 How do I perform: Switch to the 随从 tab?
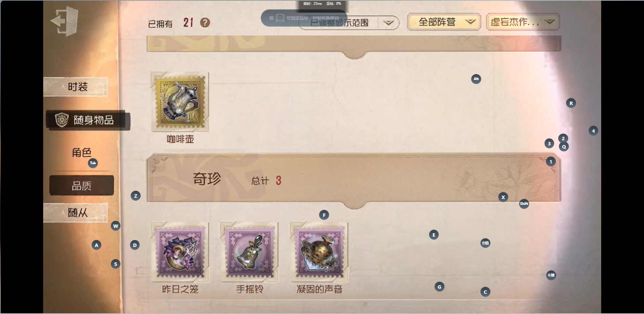click(x=75, y=213)
